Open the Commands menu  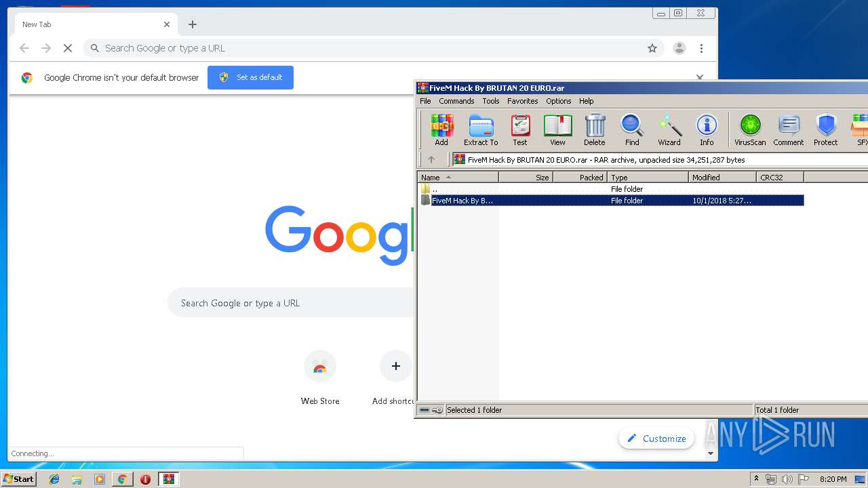pyautogui.click(x=456, y=101)
